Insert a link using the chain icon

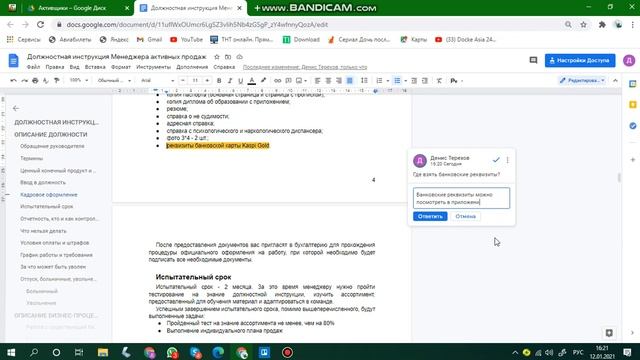coord(278,81)
